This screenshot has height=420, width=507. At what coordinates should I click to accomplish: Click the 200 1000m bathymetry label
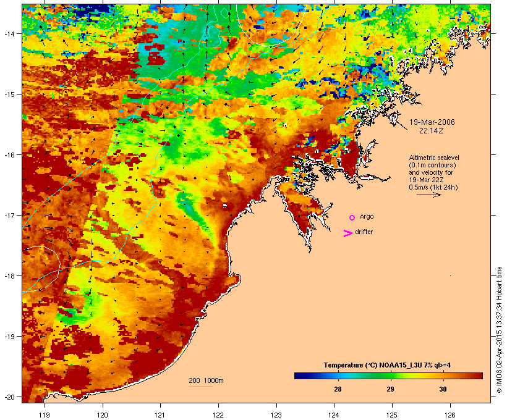pos(206,380)
